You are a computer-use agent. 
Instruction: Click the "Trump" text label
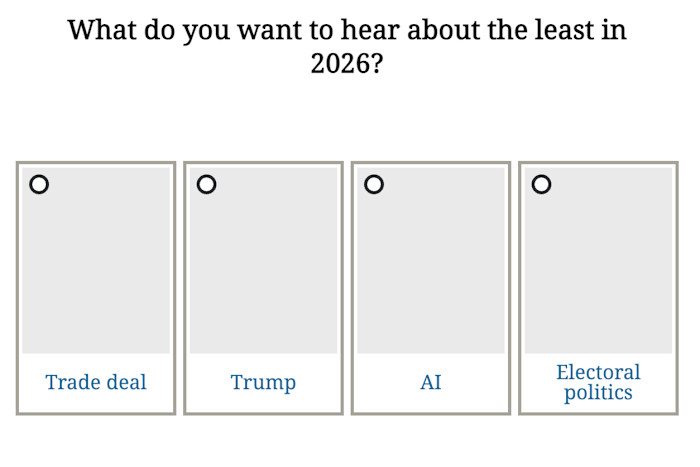click(263, 382)
